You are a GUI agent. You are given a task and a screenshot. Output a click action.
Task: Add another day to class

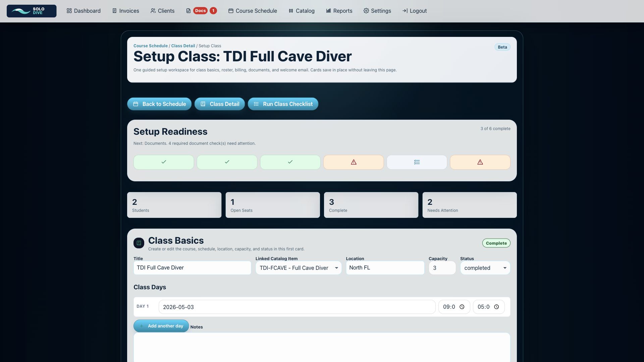pyautogui.click(x=161, y=326)
